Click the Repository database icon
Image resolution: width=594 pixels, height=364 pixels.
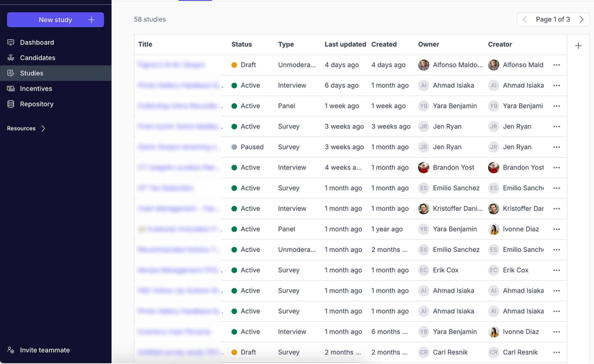[x=11, y=104]
